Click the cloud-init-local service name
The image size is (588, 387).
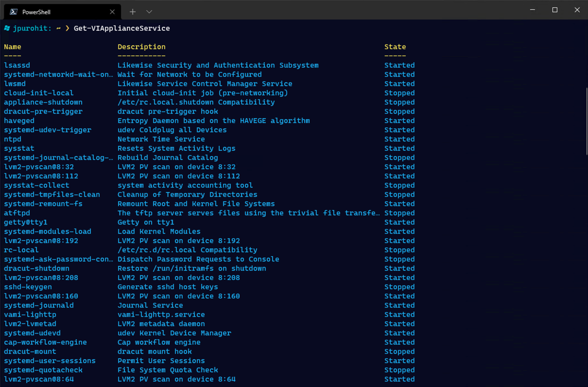click(39, 93)
